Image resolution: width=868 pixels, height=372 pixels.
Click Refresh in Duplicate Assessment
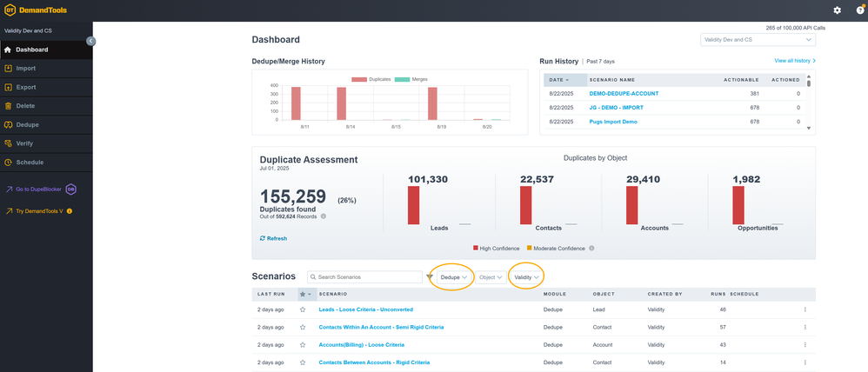(x=273, y=239)
